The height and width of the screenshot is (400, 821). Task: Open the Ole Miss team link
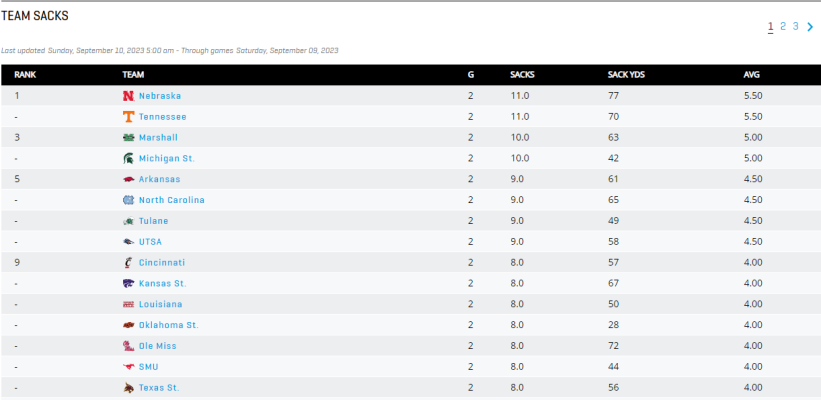pyautogui.click(x=158, y=346)
